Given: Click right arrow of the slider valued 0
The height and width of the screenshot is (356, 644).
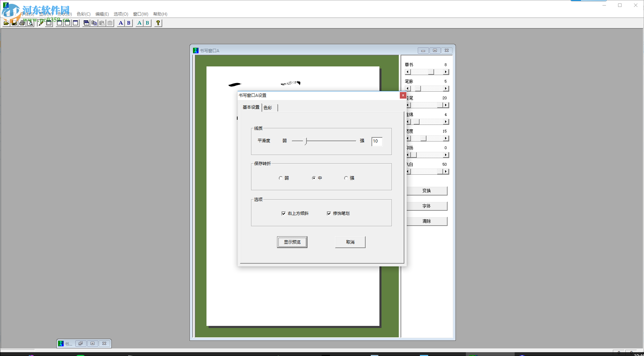Looking at the screenshot, I should [446, 155].
